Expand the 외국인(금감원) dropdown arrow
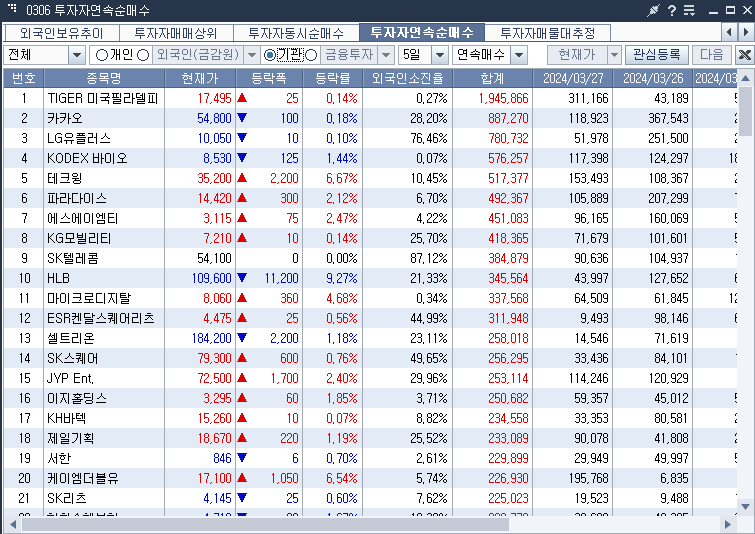The width and height of the screenshot is (755, 534). coord(251,55)
